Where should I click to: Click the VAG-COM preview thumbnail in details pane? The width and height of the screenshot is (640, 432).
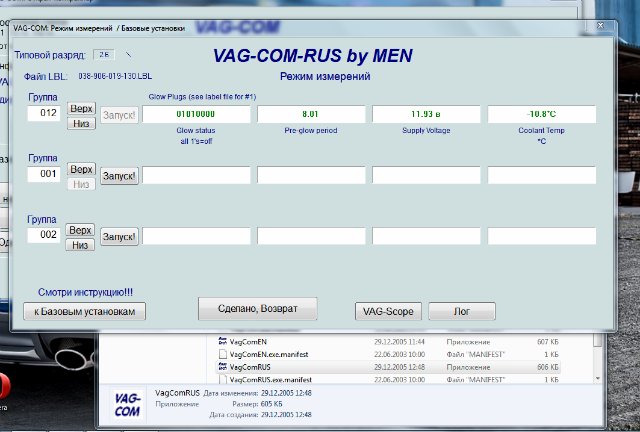(x=127, y=405)
